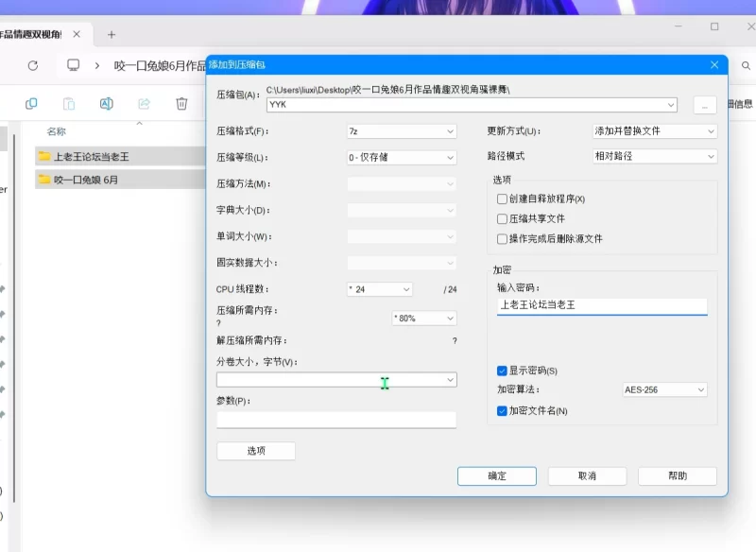The image size is (756, 552).
Task: Open a new Explorer tab with plus icon
Action: 111,35
